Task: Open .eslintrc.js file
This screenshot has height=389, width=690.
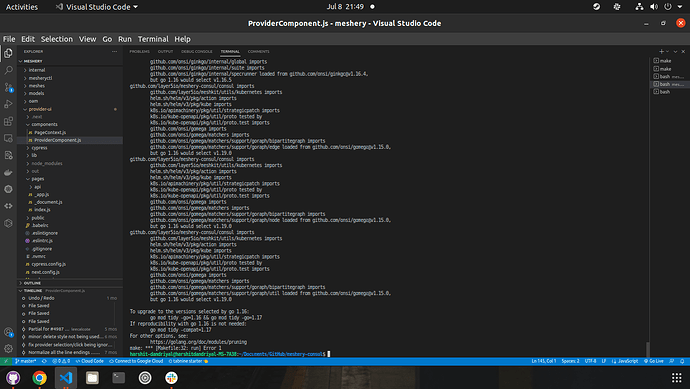Action: click(x=70, y=241)
